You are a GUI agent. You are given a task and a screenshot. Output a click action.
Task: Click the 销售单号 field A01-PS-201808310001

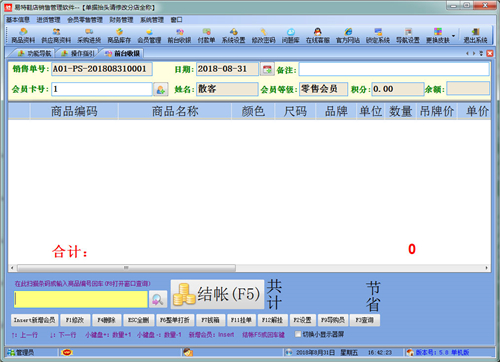[102, 69]
